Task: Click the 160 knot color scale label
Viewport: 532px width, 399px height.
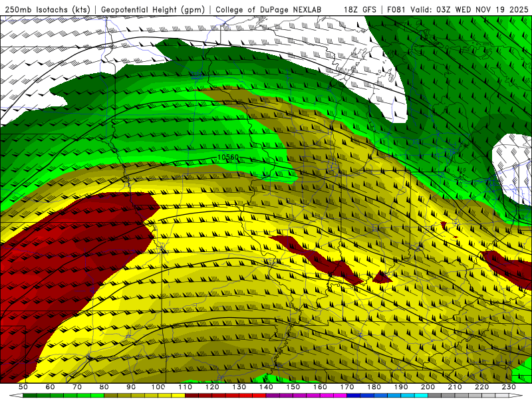Action: point(320,387)
